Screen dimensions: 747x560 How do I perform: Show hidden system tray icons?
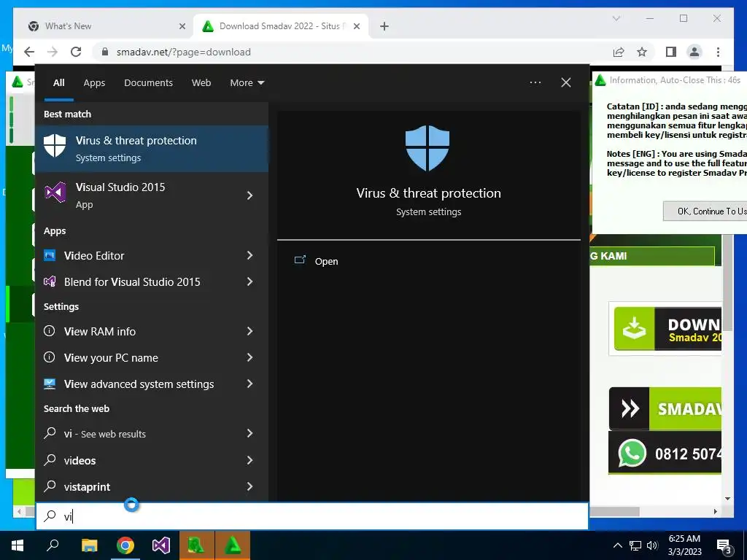tap(617, 545)
